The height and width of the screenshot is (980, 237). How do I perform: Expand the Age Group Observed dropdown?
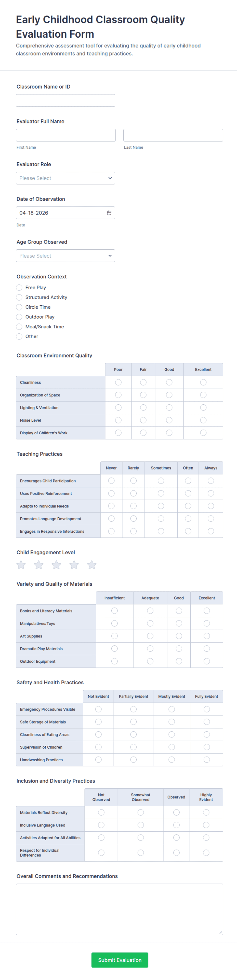[x=65, y=256]
